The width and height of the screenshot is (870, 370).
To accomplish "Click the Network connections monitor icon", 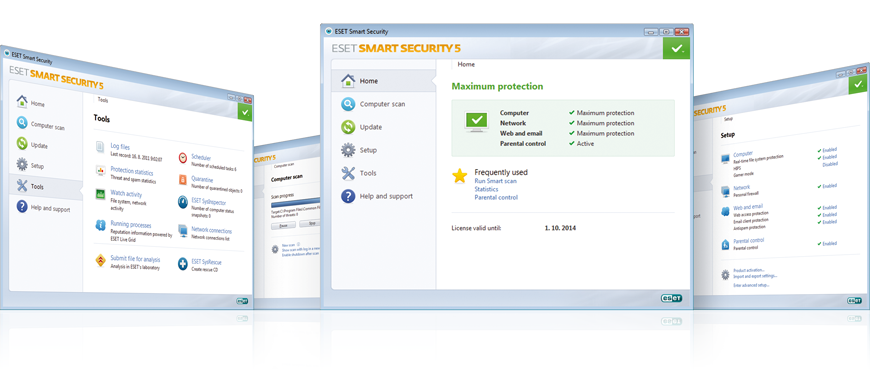I will [x=183, y=230].
